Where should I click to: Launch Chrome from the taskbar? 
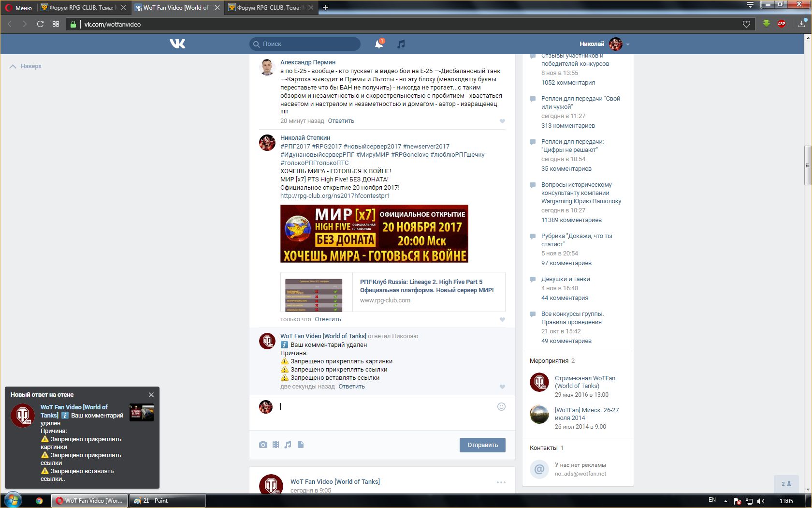click(x=39, y=501)
